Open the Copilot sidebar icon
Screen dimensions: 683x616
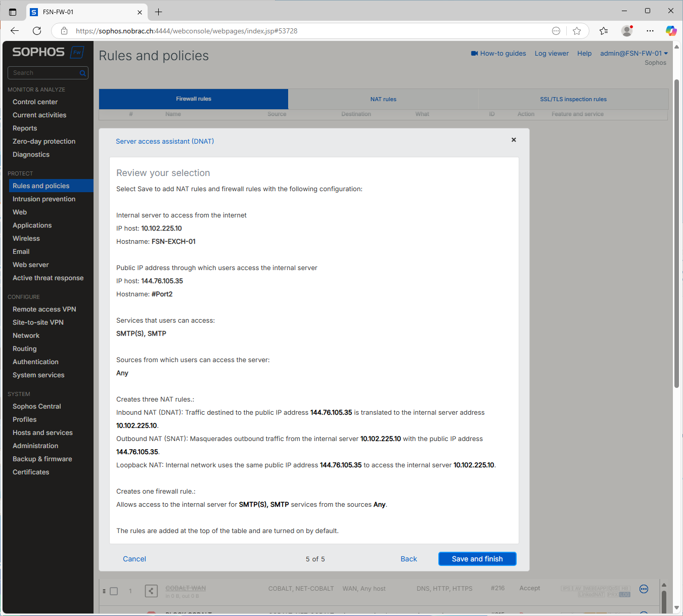coord(671,31)
